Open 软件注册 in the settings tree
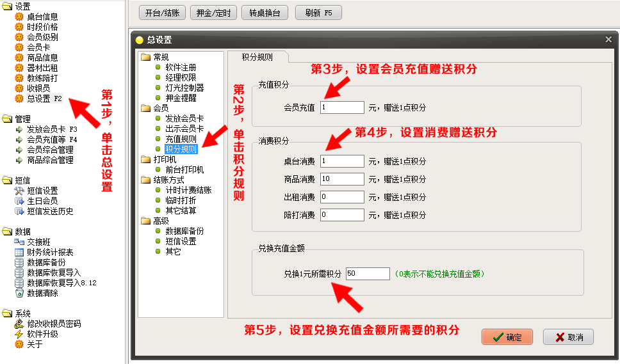Screen dimensions: 620x364 click(x=181, y=68)
